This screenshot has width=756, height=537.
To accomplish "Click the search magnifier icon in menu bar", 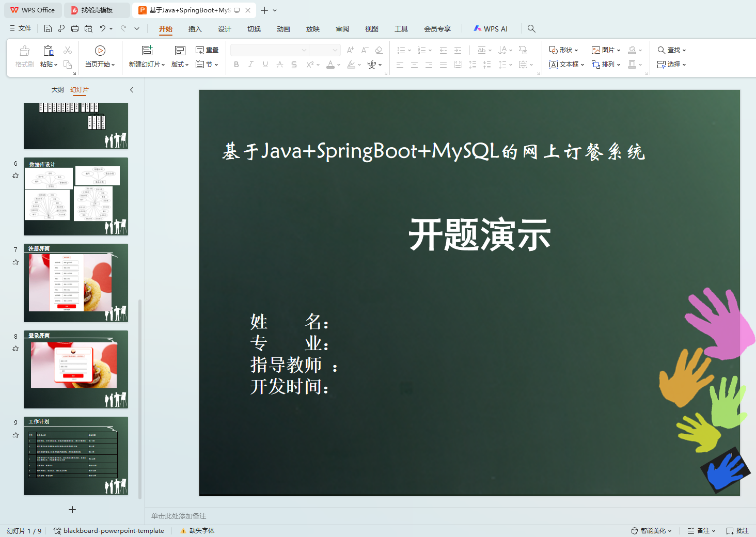I will (531, 29).
